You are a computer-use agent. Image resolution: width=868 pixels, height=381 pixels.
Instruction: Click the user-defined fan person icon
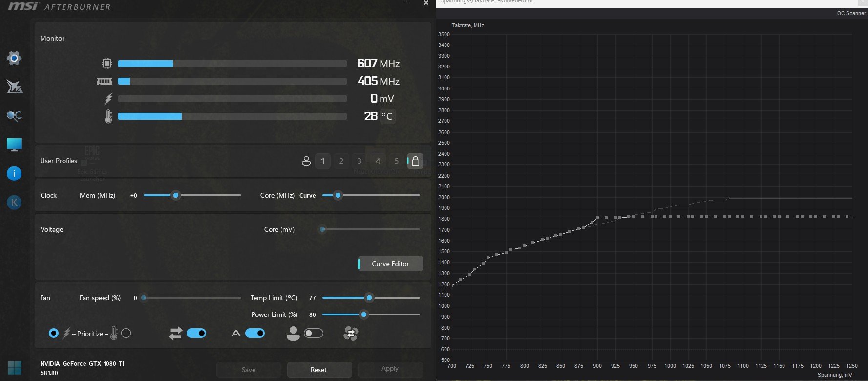293,334
